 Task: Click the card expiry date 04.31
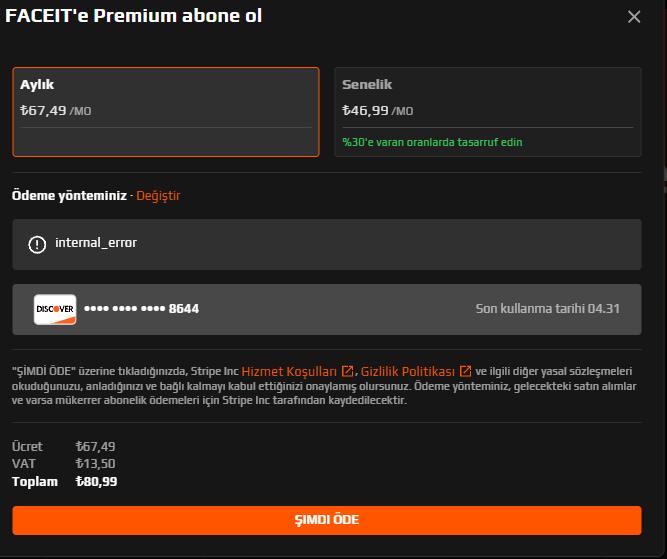547,309
